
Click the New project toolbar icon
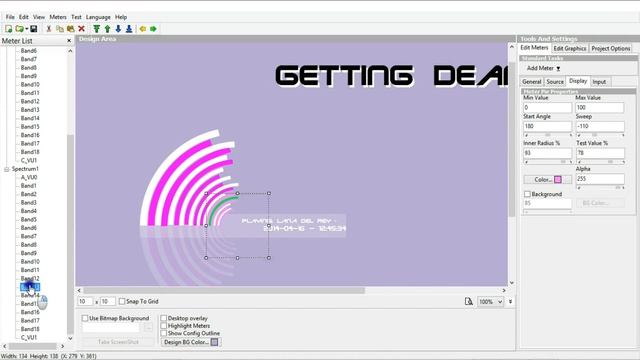[8, 29]
